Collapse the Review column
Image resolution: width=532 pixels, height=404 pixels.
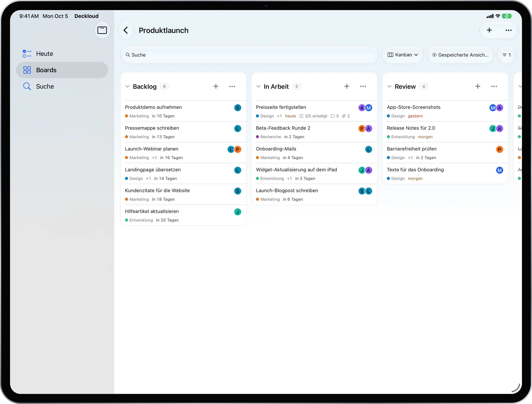389,86
